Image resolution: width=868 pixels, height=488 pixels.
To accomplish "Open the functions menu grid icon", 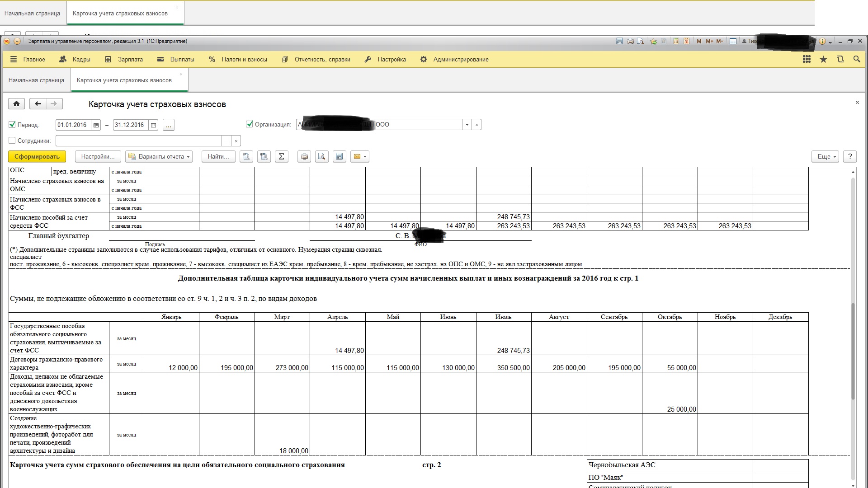I will [807, 59].
